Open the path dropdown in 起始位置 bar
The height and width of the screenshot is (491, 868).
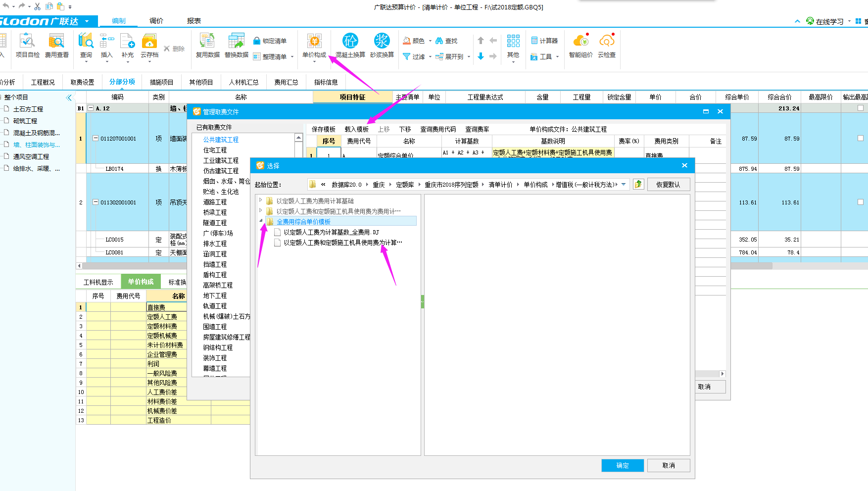click(x=624, y=184)
